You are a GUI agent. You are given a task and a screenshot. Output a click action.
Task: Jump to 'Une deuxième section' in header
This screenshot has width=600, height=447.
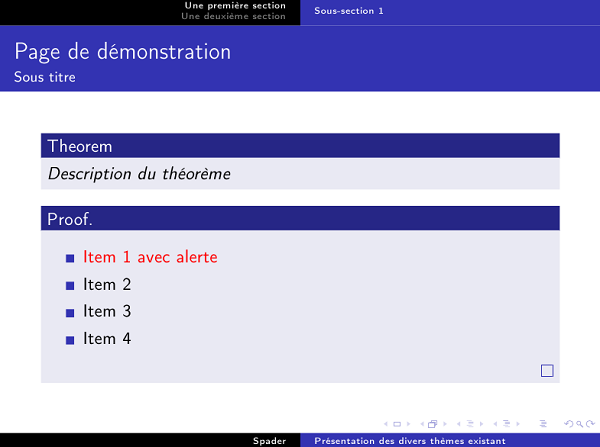[235, 16]
